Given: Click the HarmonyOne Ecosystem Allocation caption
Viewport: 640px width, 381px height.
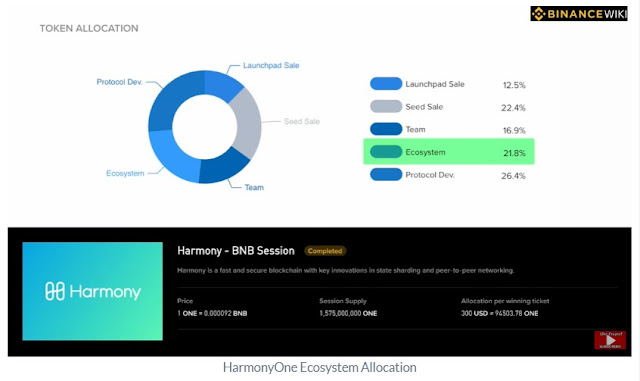Looking at the screenshot, I should click(x=320, y=368).
